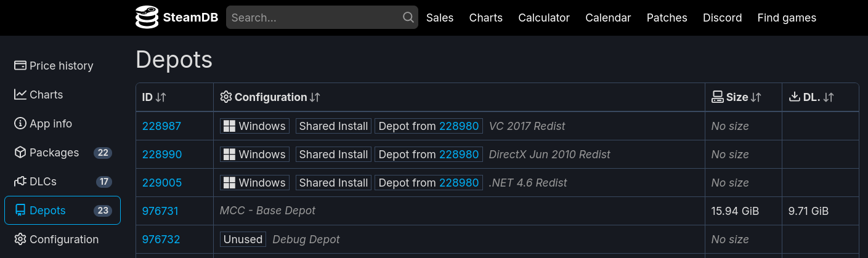
Task: Click the 15.94 GiB size value
Action: pyautogui.click(x=735, y=211)
